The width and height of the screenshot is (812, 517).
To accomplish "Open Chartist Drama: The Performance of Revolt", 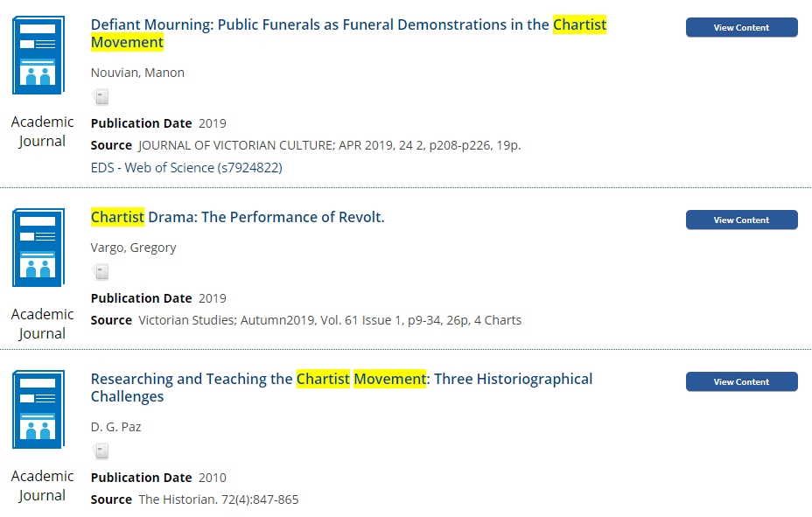I will [238, 217].
